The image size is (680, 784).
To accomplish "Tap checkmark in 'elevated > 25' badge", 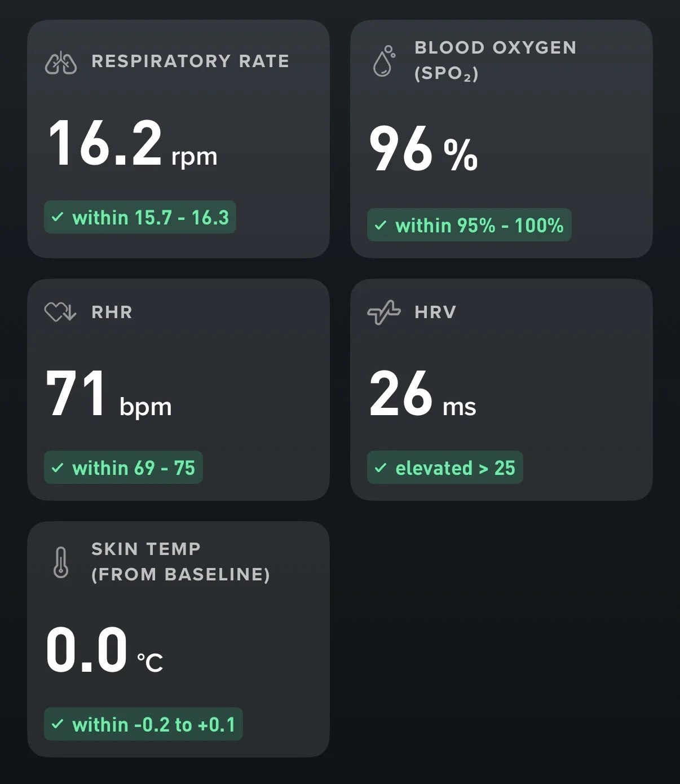I will (381, 468).
